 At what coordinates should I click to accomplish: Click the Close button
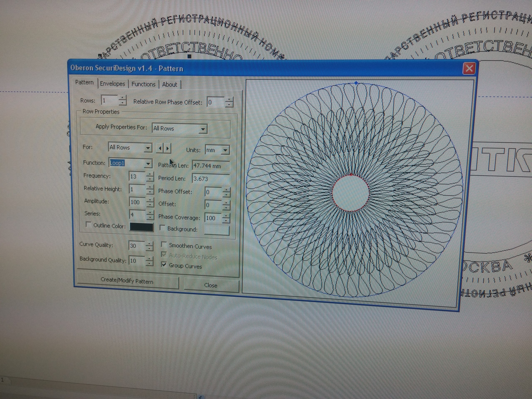[211, 285]
